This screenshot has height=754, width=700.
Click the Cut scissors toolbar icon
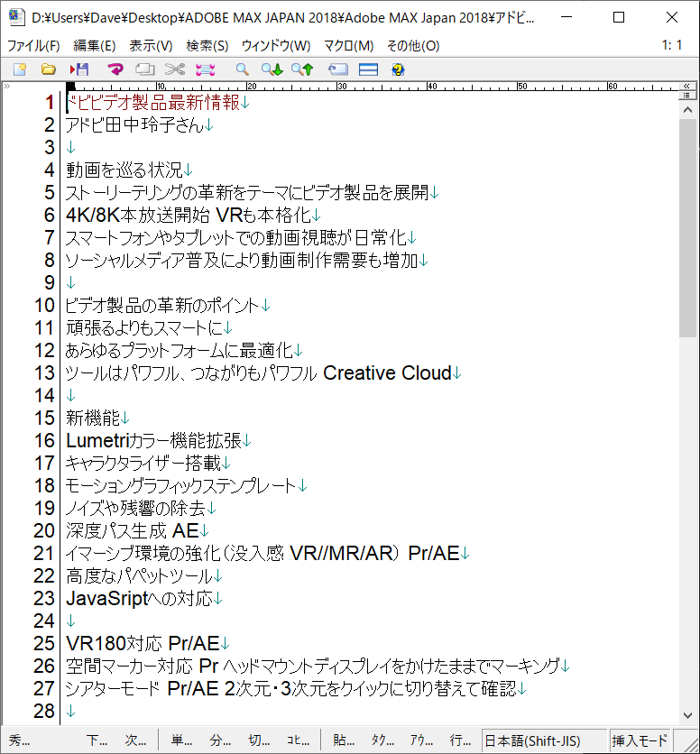pos(175,69)
